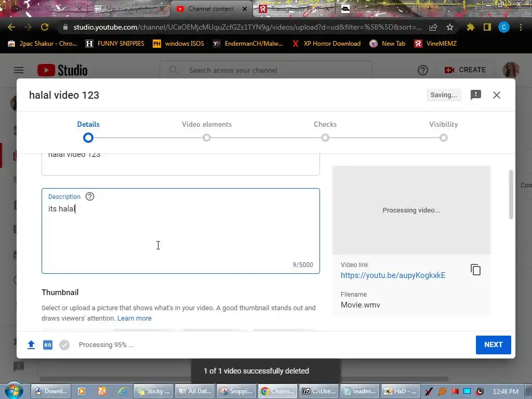Click the SD processing status icon

(48, 345)
